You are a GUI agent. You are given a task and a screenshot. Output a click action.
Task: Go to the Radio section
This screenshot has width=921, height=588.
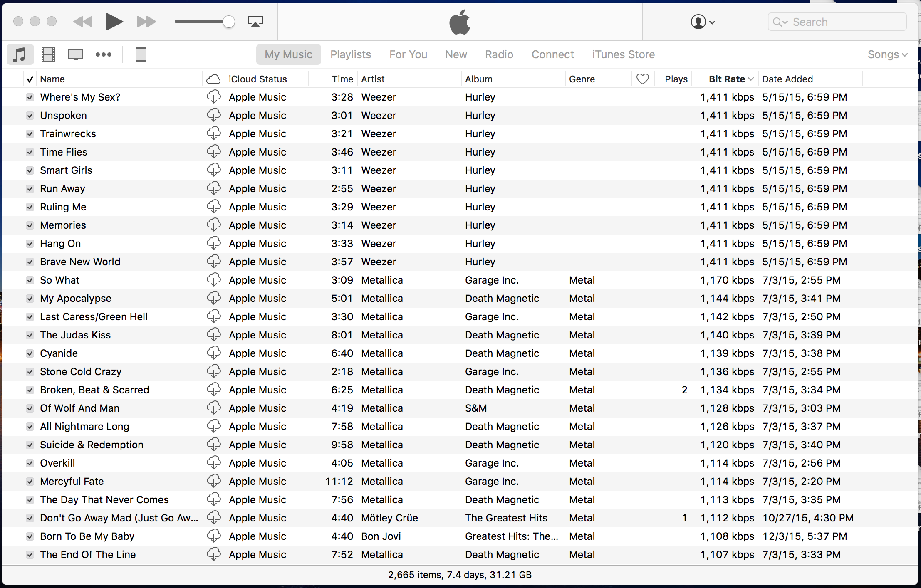(x=499, y=54)
